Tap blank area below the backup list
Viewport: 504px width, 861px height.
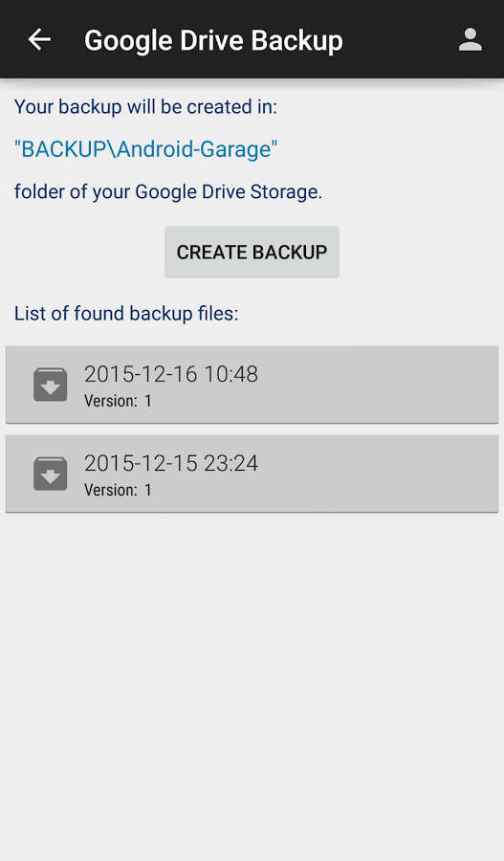(x=252, y=686)
